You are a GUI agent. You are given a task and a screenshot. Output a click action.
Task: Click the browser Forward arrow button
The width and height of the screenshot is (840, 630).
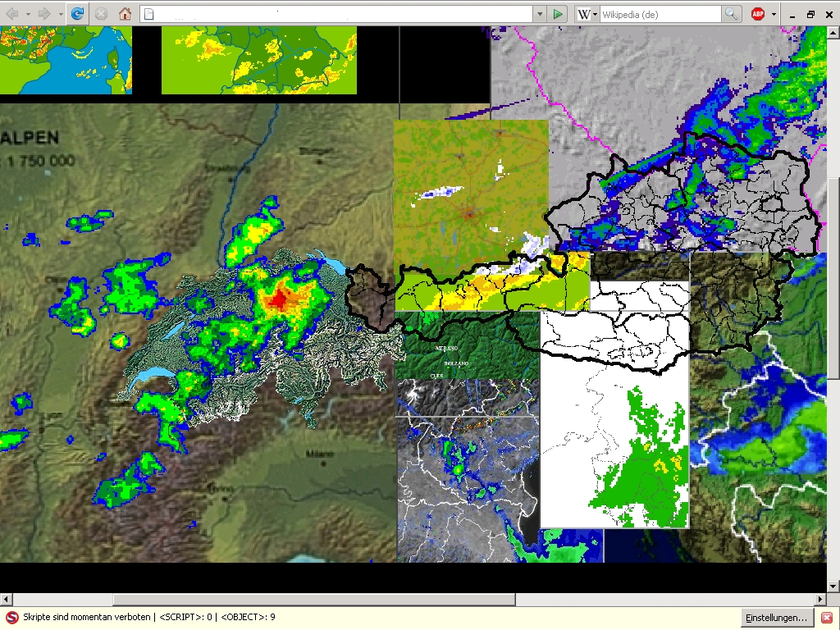(x=44, y=14)
